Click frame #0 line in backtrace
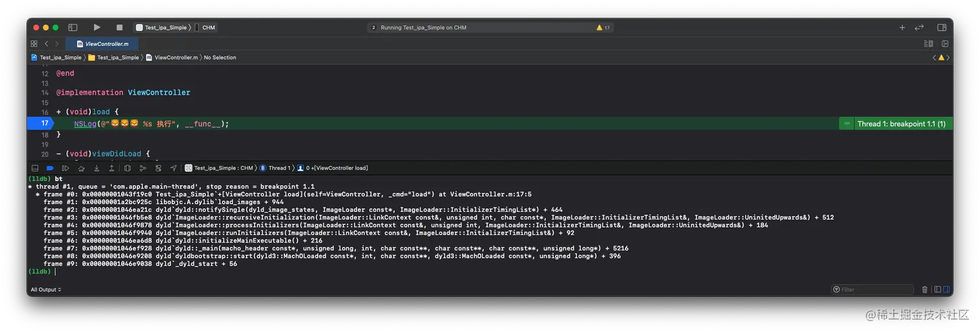The height and width of the screenshot is (332, 980). [283, 195]
